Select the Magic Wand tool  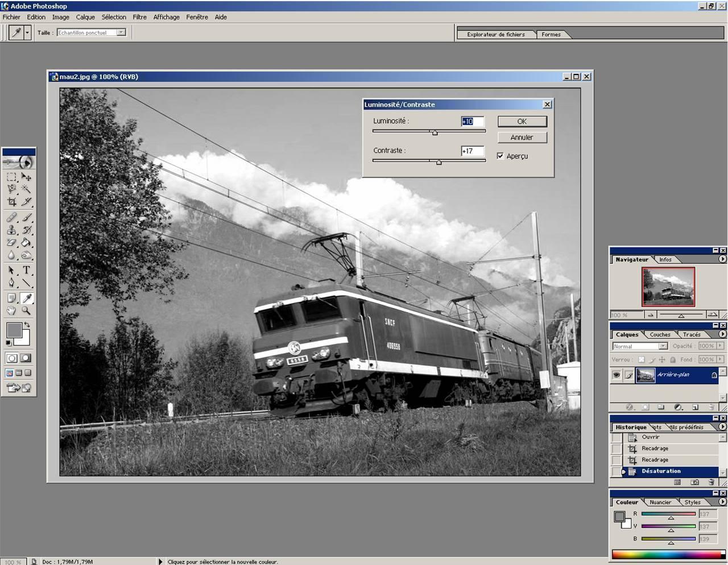click(x=26, y=189)
